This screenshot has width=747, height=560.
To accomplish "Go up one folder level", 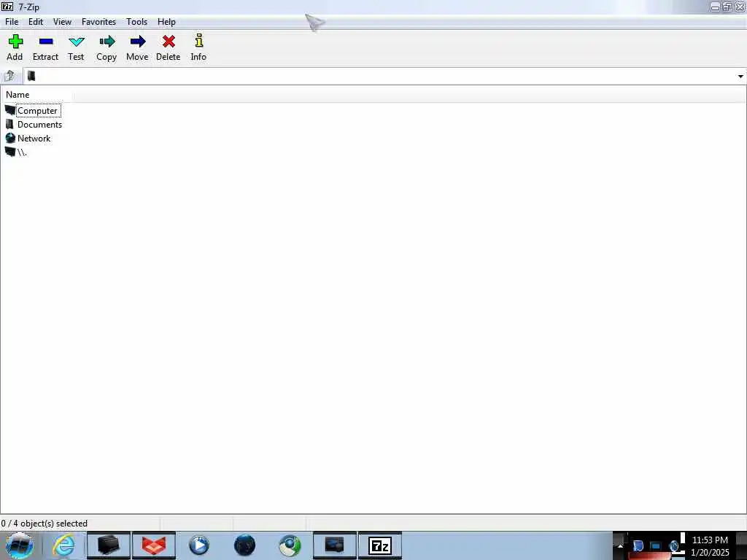I will click(9, 76).
